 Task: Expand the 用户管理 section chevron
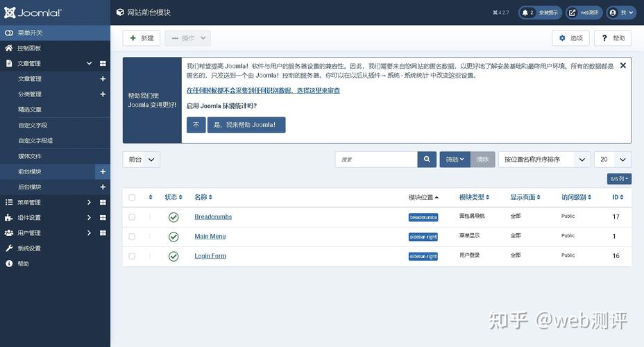89,233
